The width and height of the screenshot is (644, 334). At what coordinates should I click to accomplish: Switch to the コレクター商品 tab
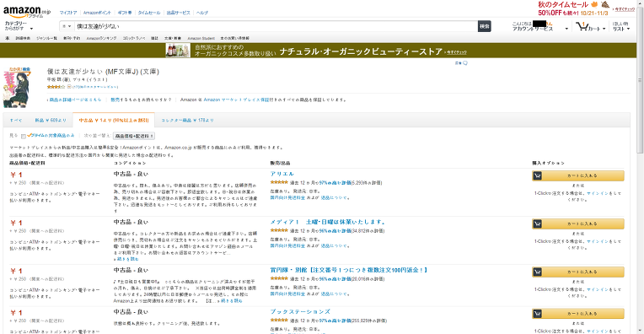(187, 121)
